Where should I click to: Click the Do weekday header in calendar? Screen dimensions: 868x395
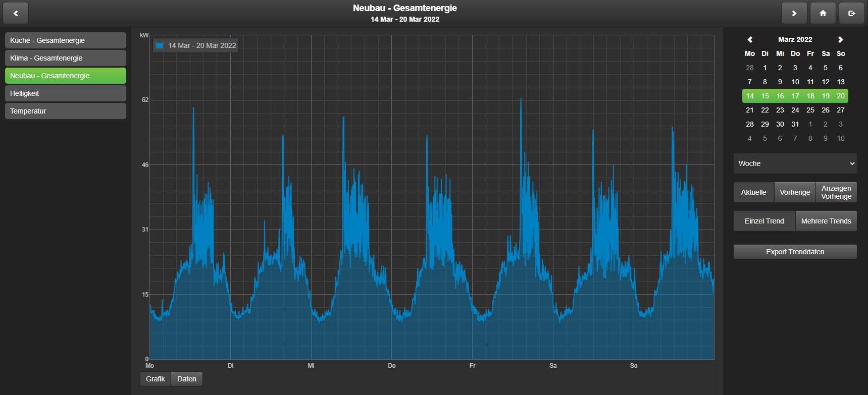pyautogui.click(x=795, y=53)
